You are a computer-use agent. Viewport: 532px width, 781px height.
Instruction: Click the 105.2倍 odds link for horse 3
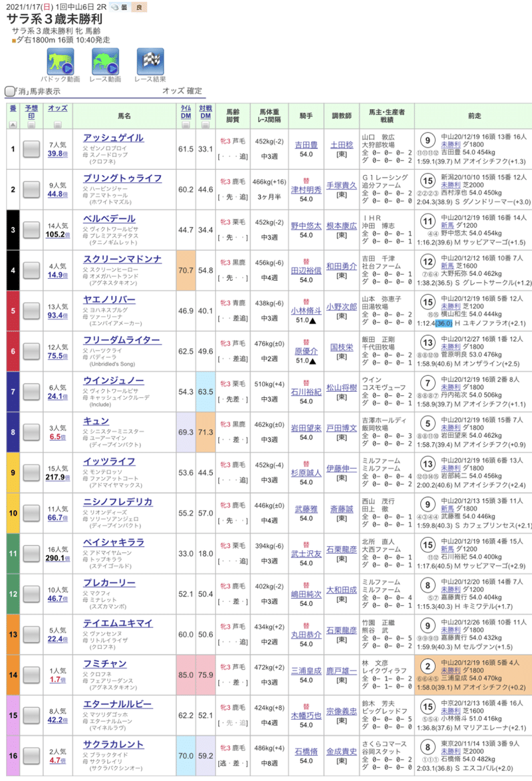pyautogui.click(x=58, y=235)
